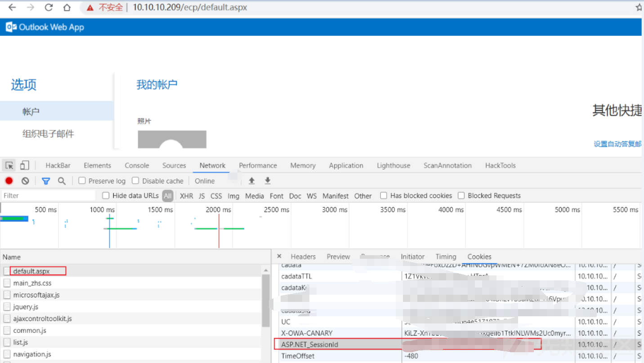The width and height of the screenshot is (644, 363).
Task: Activate the inspect element picker icon
Action: [x=9, y=165]
